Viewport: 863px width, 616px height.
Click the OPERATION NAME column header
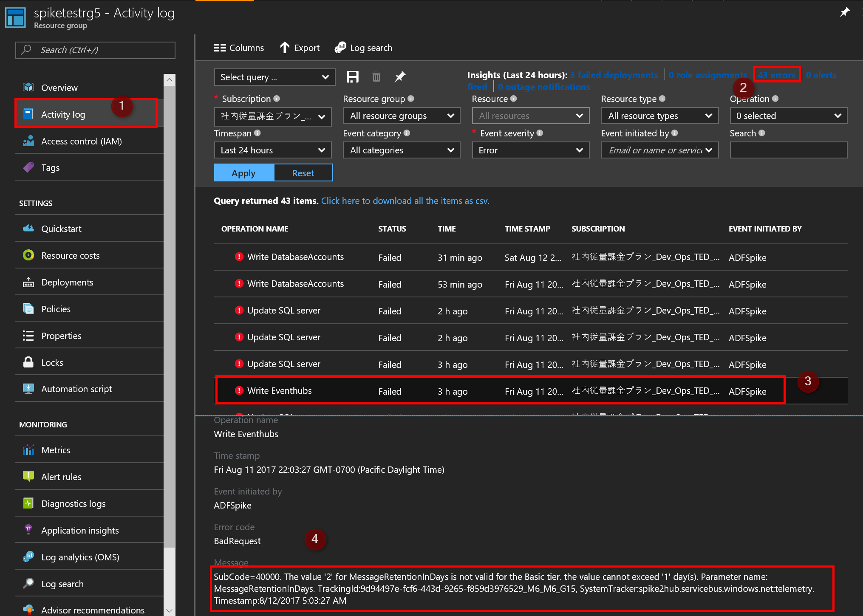[255, 229]
